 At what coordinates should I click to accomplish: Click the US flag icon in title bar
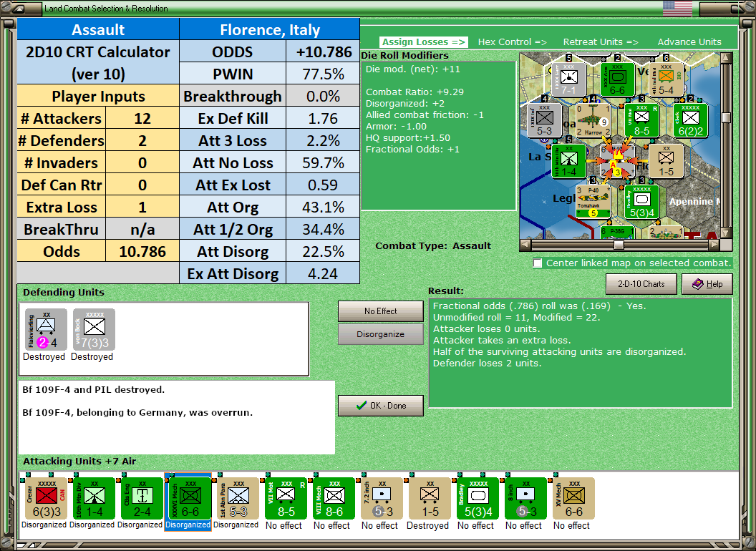tap(677, 8)
